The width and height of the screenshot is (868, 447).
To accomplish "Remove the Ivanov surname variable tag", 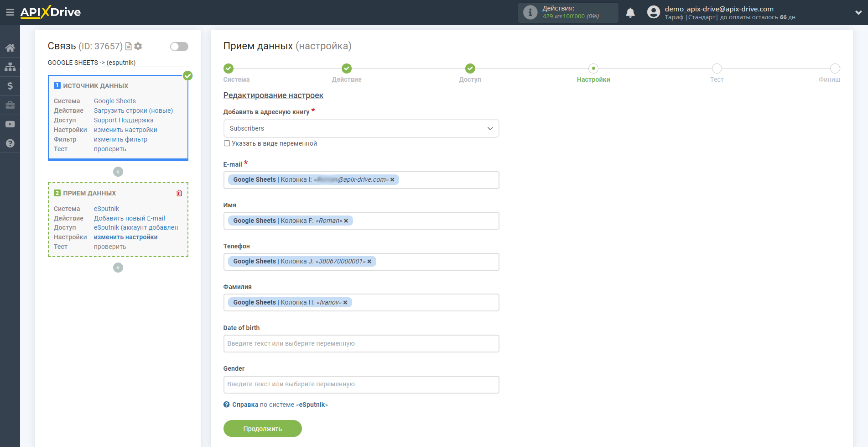I will 345,303.
